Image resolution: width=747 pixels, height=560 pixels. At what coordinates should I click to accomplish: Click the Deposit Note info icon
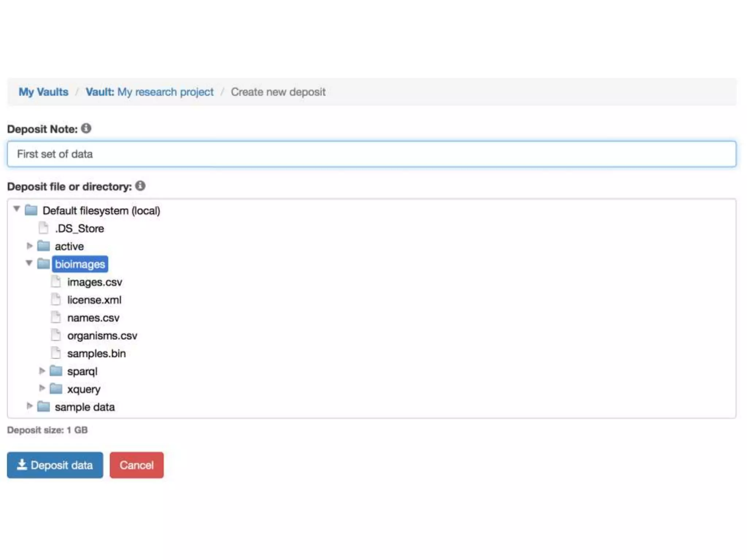(86, 128)
